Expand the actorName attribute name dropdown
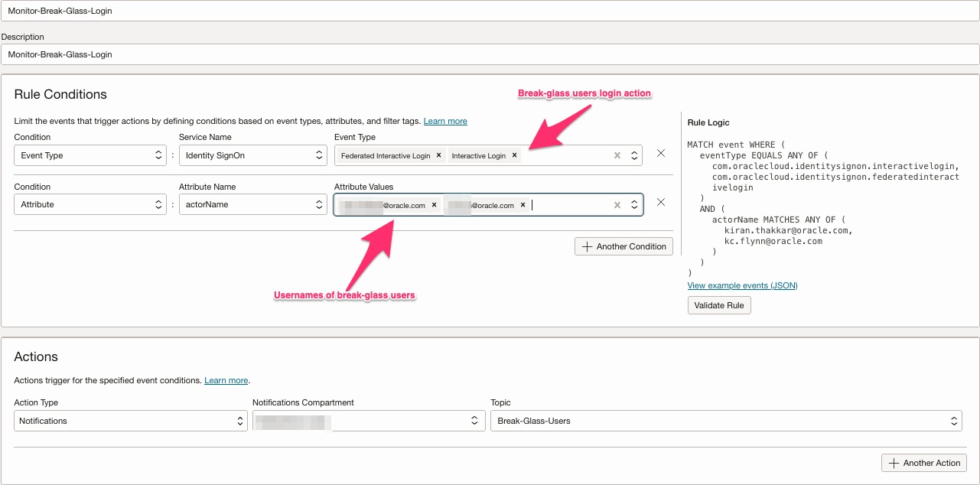This screenshot has width=980, height=485. [253, 205]
